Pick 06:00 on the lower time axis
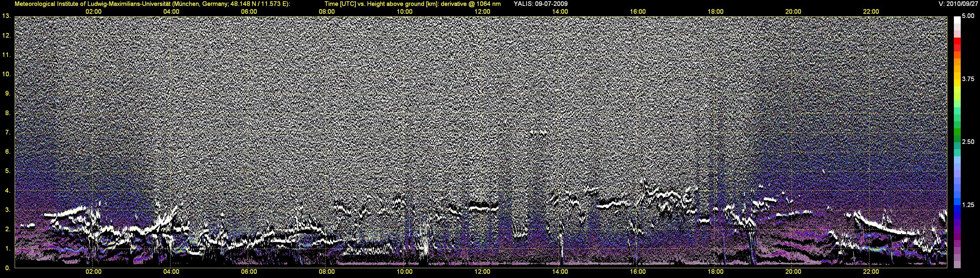 249,271
